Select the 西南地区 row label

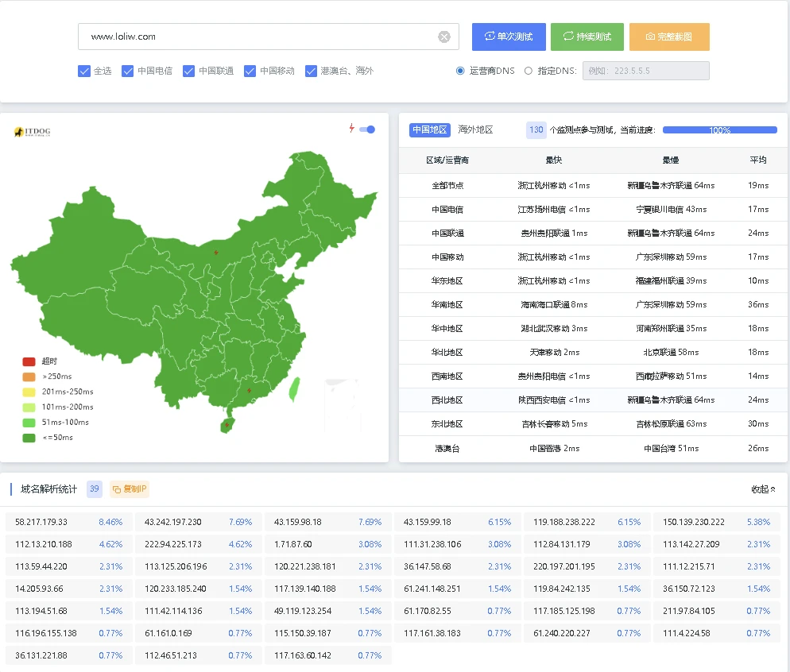(447, 377)
